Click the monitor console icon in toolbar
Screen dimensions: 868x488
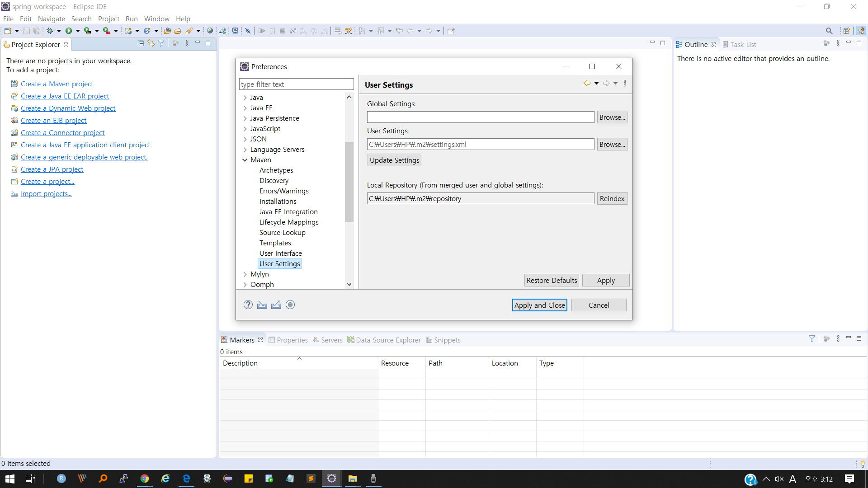[235, 31]
